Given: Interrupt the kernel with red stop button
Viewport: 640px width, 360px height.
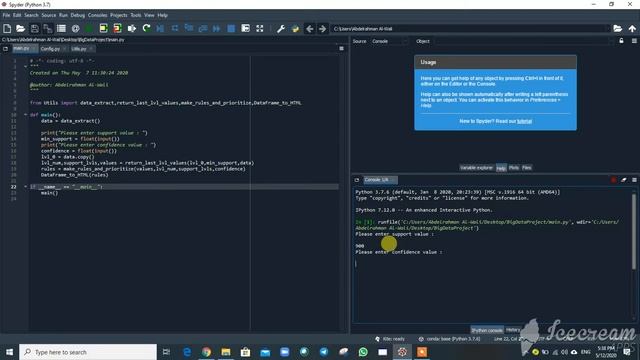Looking at the screenshot, I should (613, 180).
